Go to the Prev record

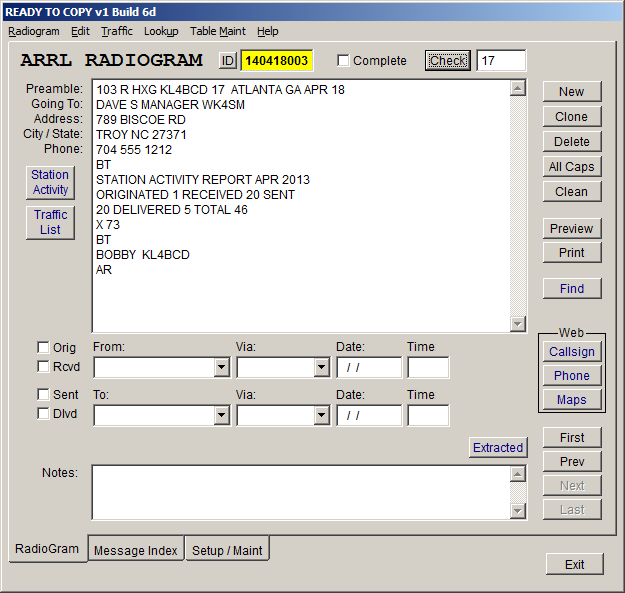point(572,461)
